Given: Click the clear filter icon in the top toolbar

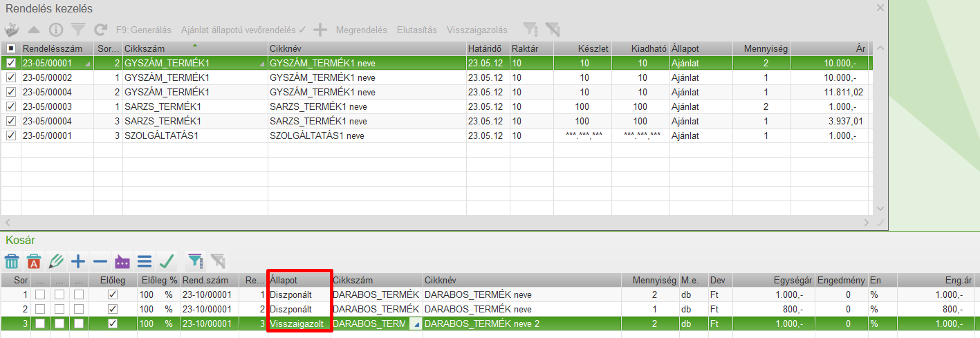Looking at the screenshot, I should click(x=553, y=30).
